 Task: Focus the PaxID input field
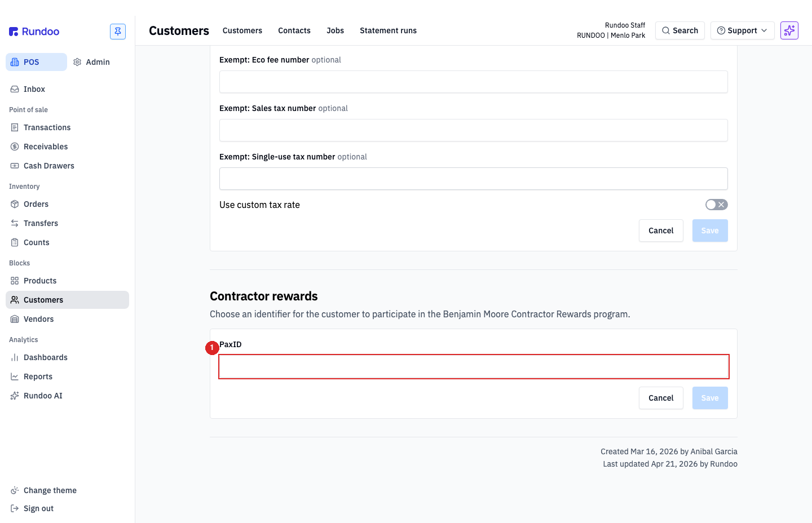click(x=474, y=367)
